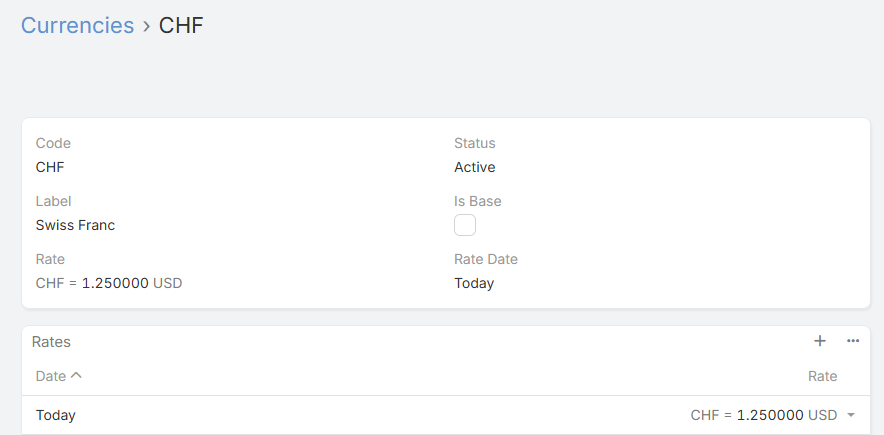The image size is (884, 435).
Task: Go back to Currencies list
Action: click(77, 26)
